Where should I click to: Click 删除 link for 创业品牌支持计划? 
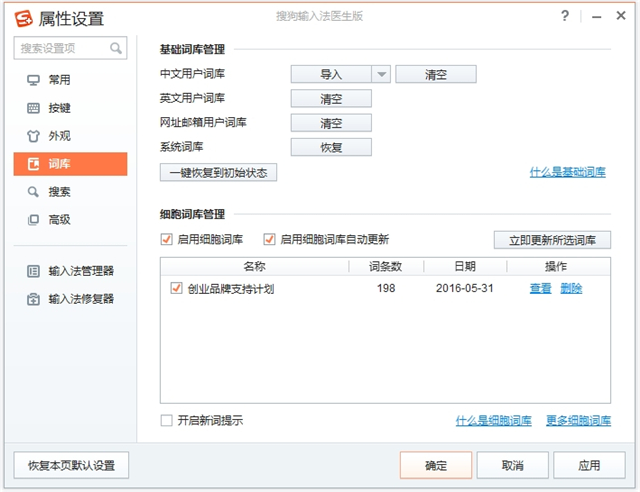571,288
